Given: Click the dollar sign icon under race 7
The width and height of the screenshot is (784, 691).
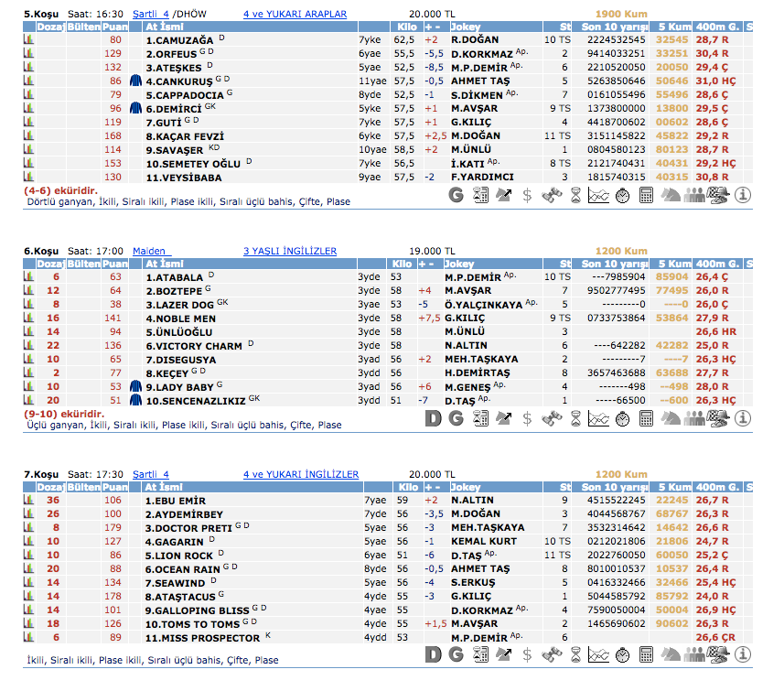Looking at the screenshot, I should (527, 653).
